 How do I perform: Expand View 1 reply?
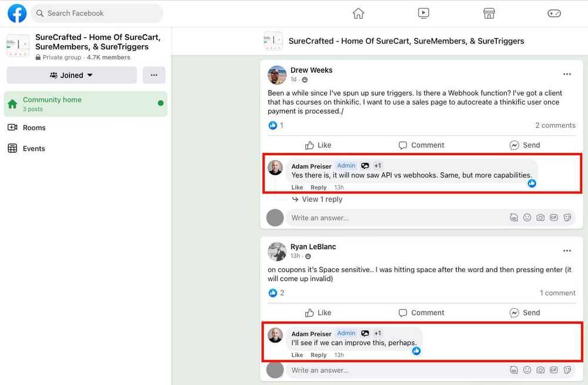click(318, 199)
